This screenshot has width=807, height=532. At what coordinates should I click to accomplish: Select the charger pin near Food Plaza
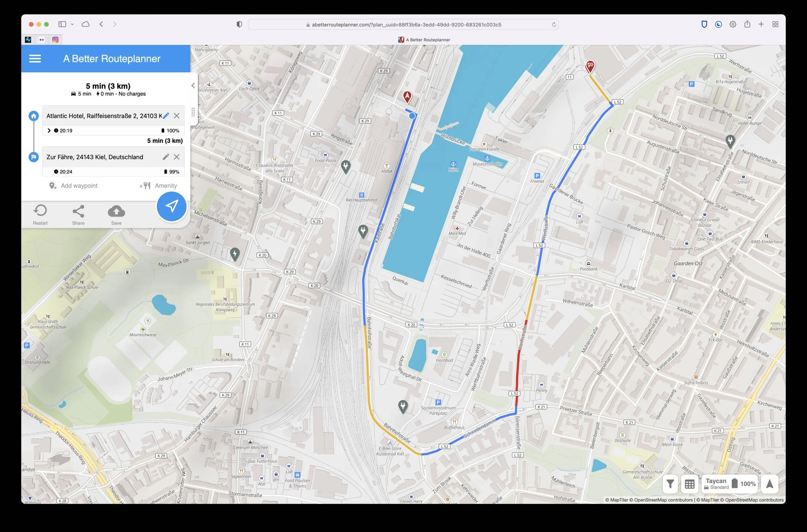(346, 167)
